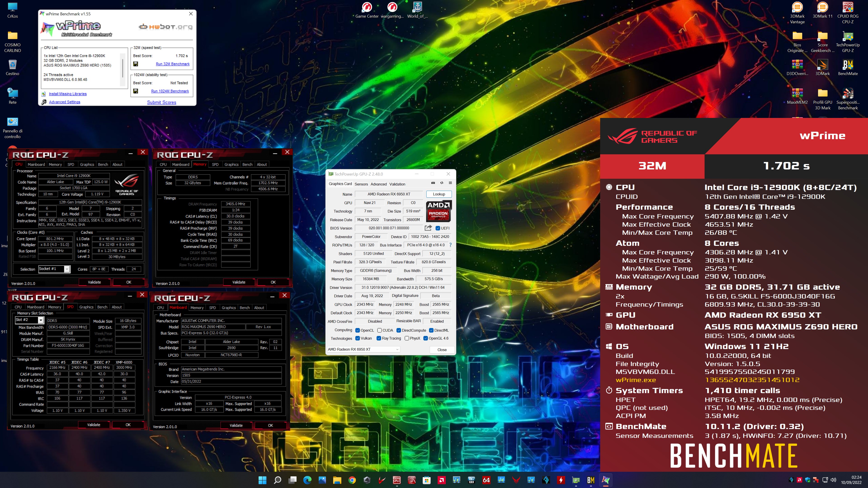The width and height of the screenshot is (868, 488).
Task: Open TechPowerUp GPU-Z desktop shortcut
Action: click(848, 42)
